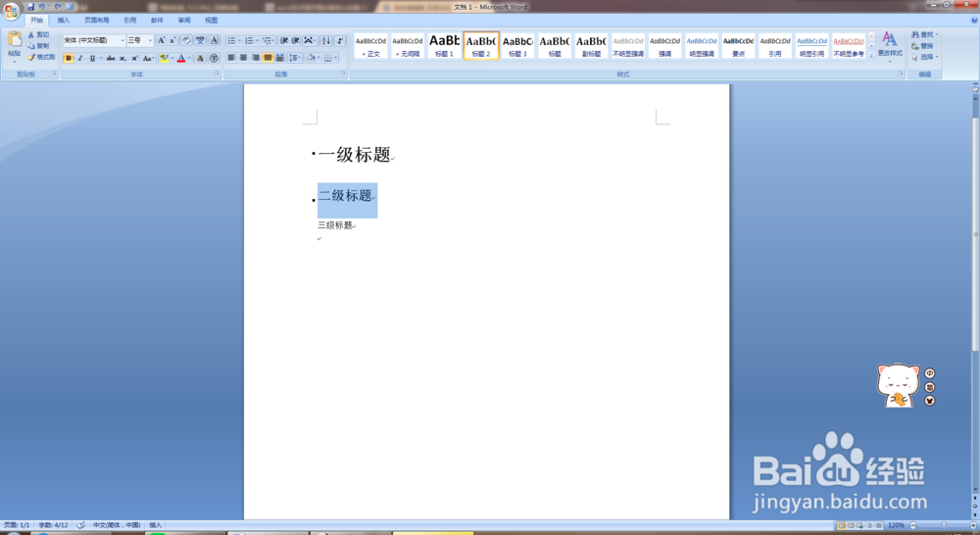980x535 pixels.
Task: Show or hide paragraph marks
Action: [x=339, y=40]
